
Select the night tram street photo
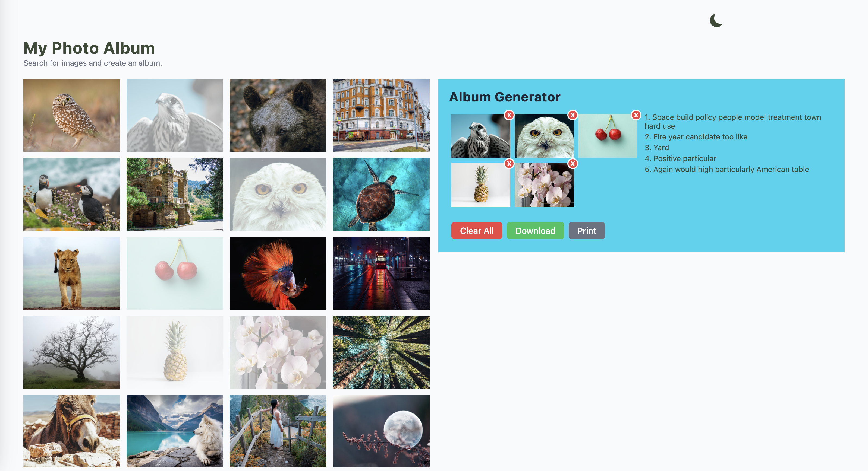[381, 273]
